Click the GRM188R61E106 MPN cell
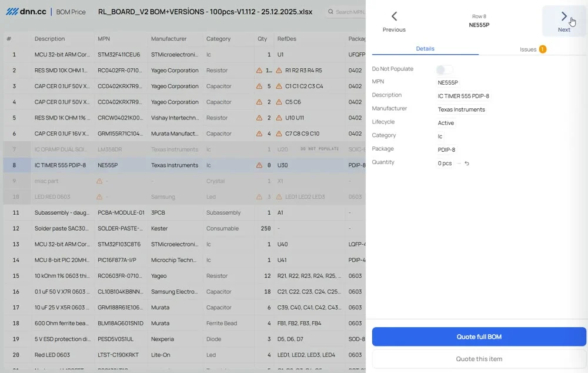This screenshot has width=588, height=373. [x=121, y=307]
